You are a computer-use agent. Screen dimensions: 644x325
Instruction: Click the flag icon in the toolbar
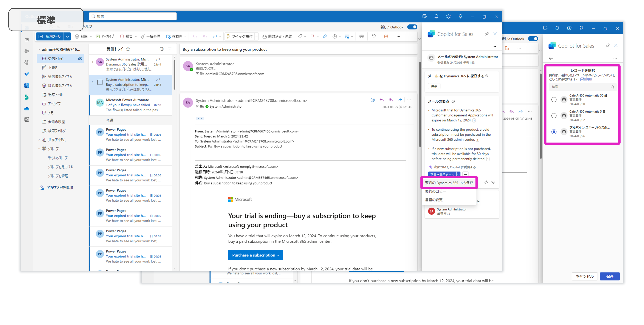click(x=312, y=37)
